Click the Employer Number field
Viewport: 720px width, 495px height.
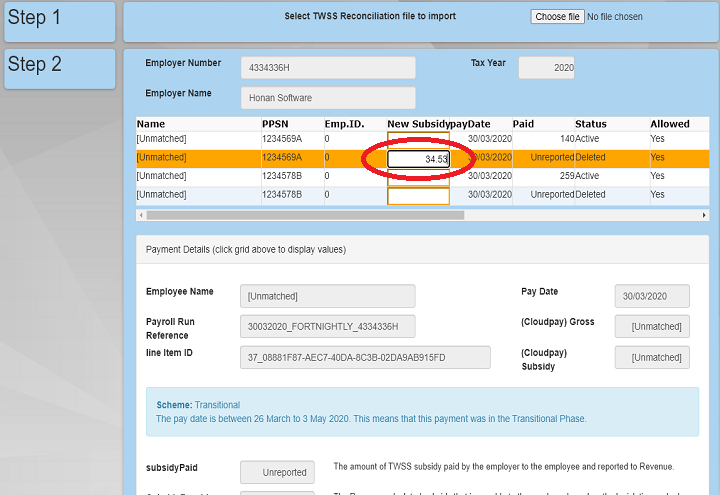coord(327,68)
